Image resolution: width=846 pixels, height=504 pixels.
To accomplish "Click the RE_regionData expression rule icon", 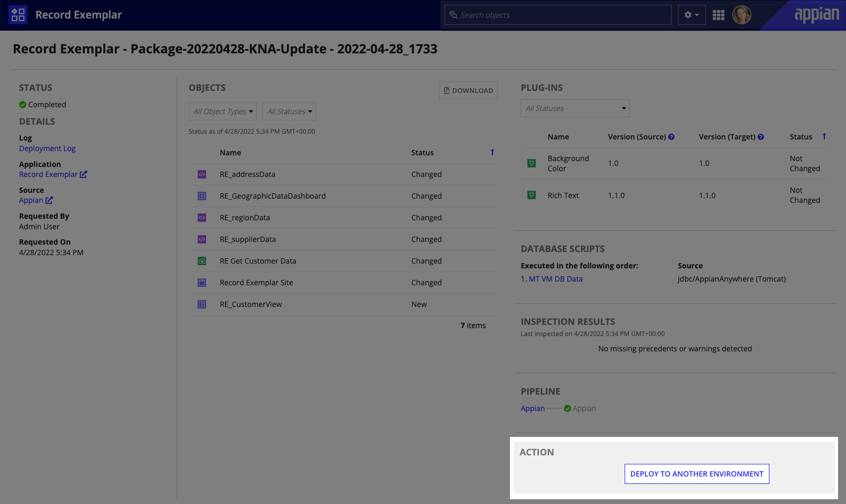I will [x=202, y=218].
